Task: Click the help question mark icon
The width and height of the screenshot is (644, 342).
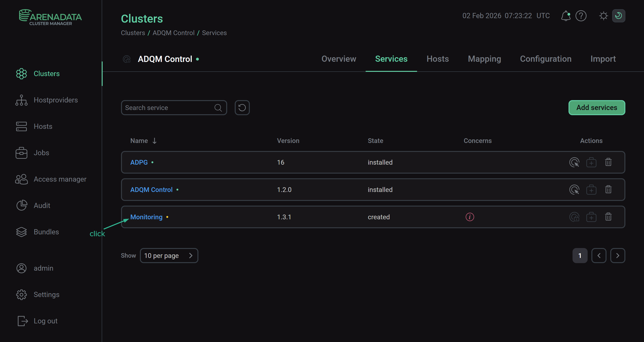Action: tap(581, 16)
